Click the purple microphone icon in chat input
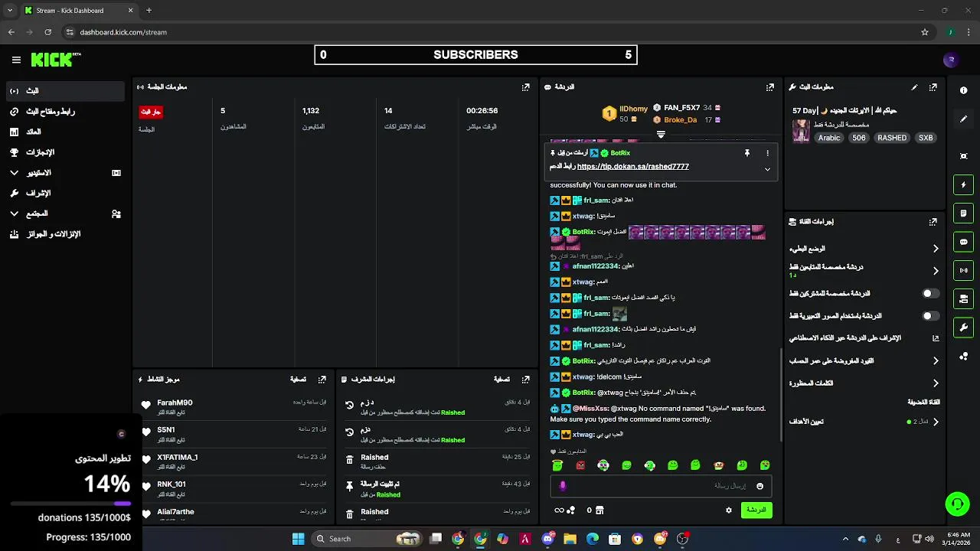The width and height of the screenshot is (980, 551). tap(563, 486)
